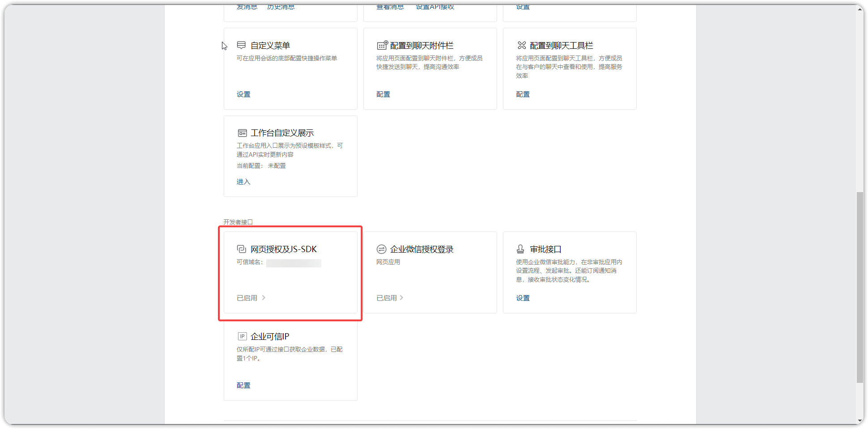
Task: Click the 审批接口 title
Action: (545, 249)
